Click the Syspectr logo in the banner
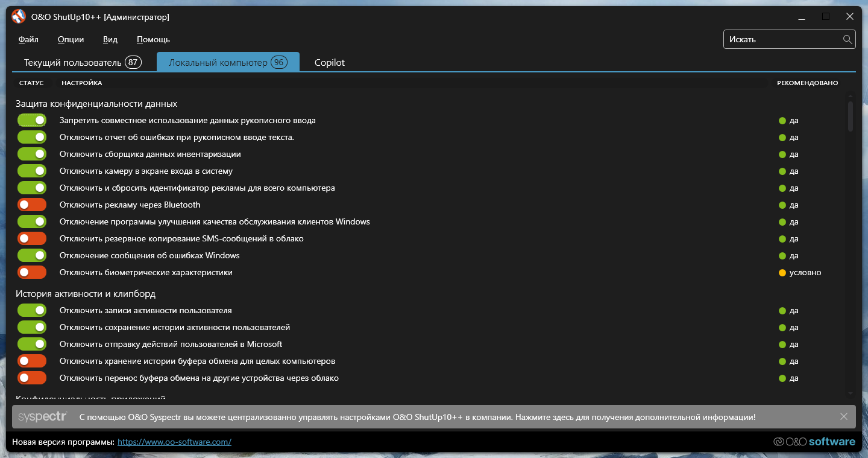 (42, 417)
